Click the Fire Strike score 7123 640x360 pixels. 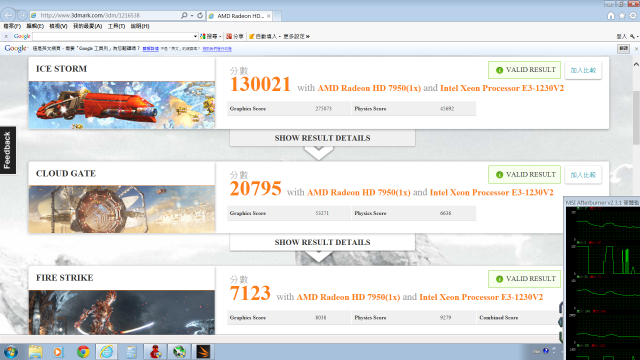coord(250,293)
